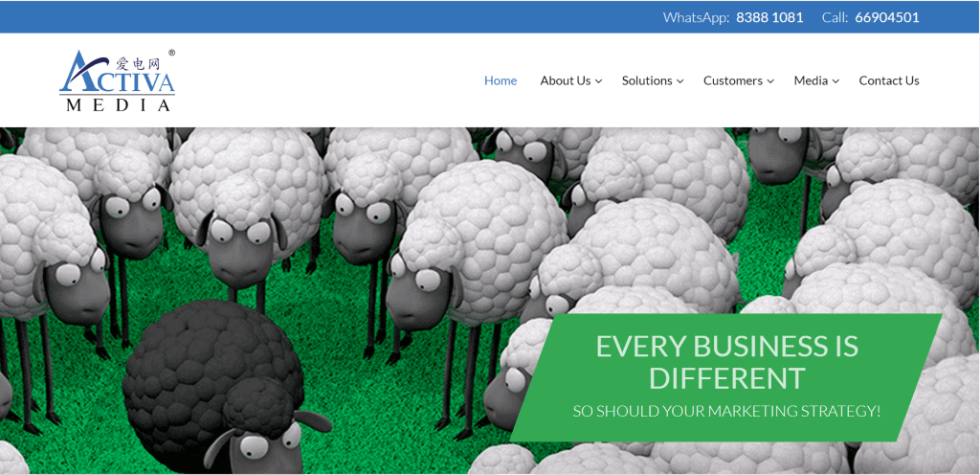Click the registered trademark symbol on logo
980x475 pixels.
click(x=172, y=53)
